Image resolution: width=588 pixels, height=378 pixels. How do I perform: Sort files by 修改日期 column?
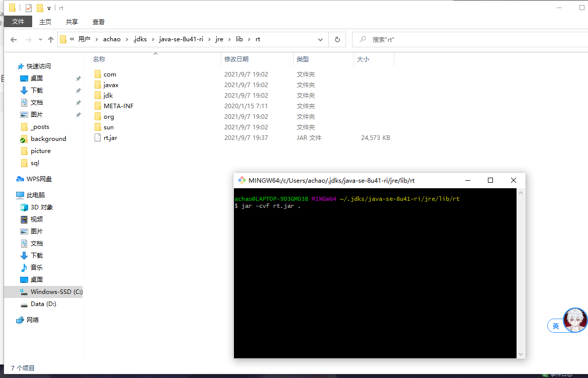[236, 59]
